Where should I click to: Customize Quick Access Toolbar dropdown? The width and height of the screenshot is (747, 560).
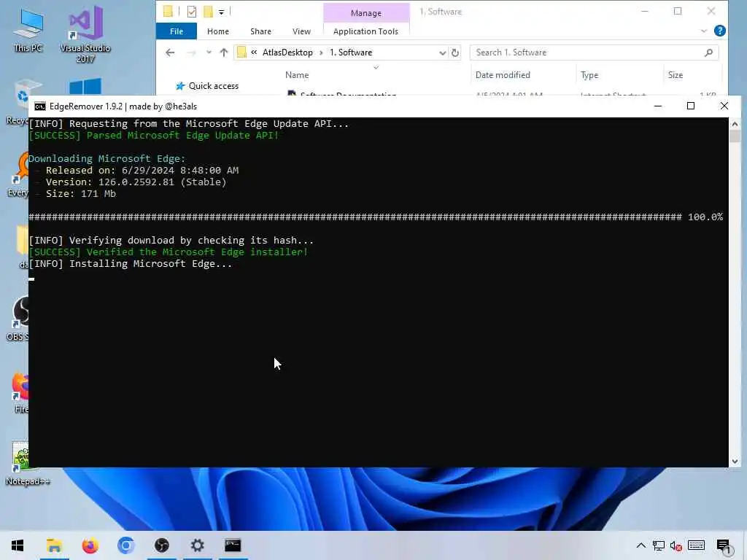pyautogui.click(x=222, y=12)
